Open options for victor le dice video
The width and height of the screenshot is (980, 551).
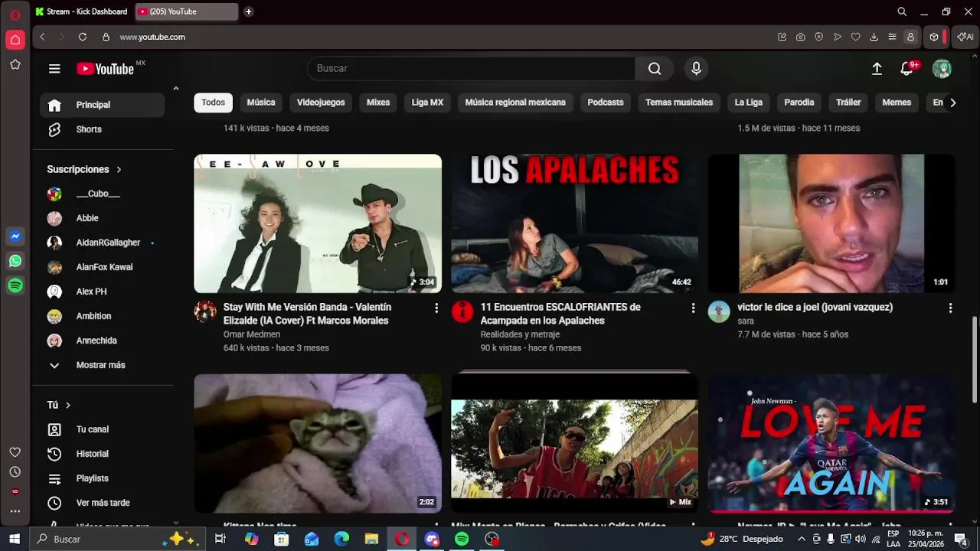(x=950, y=308)
